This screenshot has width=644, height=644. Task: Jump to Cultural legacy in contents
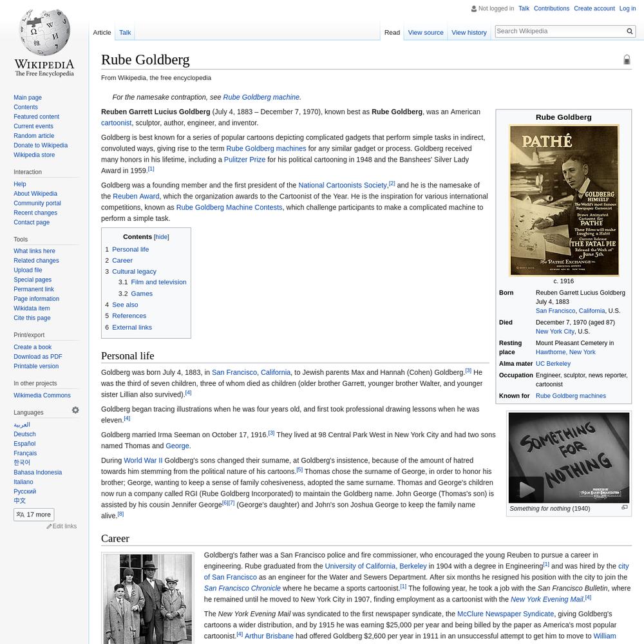point(135,272)
